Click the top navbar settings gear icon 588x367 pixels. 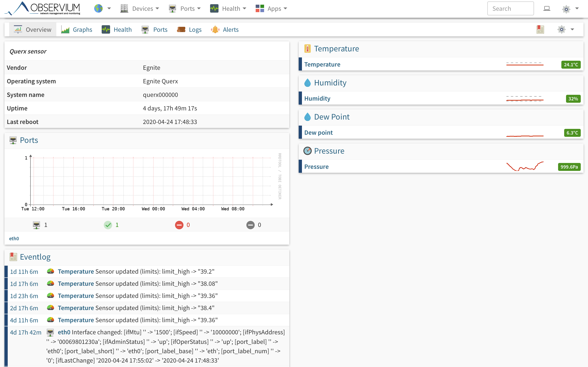pos(566,9)
